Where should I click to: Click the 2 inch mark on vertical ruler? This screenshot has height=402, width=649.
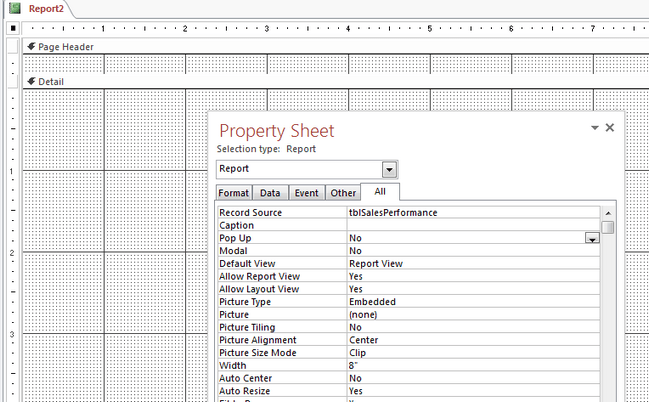point(12,253)
